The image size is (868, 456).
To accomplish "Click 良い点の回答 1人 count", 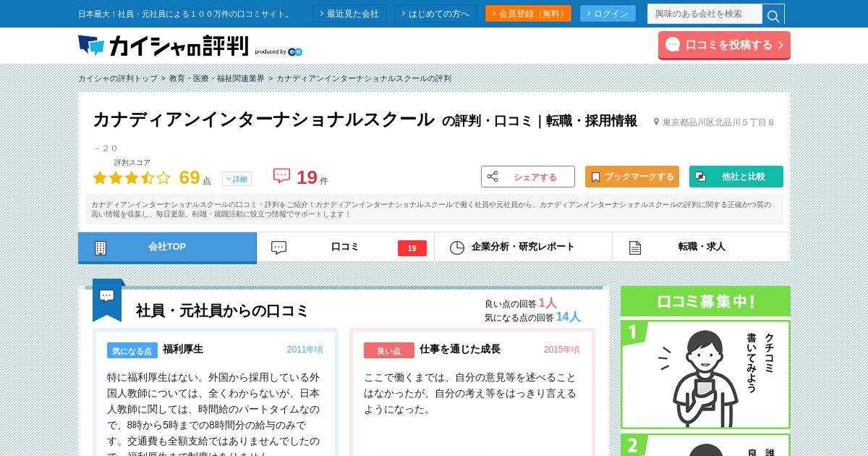I will (x=521, y=303).
